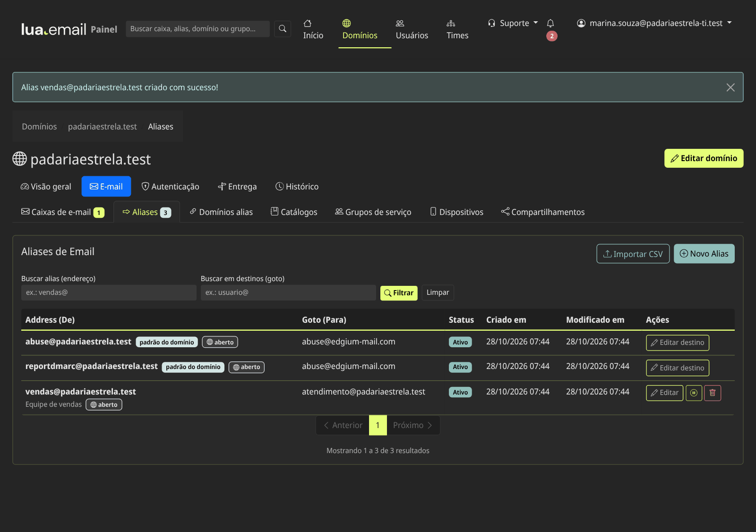The height and width of the screenshot is (532, 756).
Task: Delete the vendas alias with trash icon
Action: pyautogui.click(x=713, y=393)
